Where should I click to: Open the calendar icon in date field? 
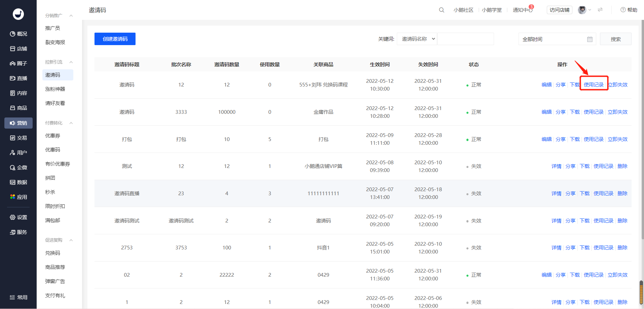click(x=590, y=39)
